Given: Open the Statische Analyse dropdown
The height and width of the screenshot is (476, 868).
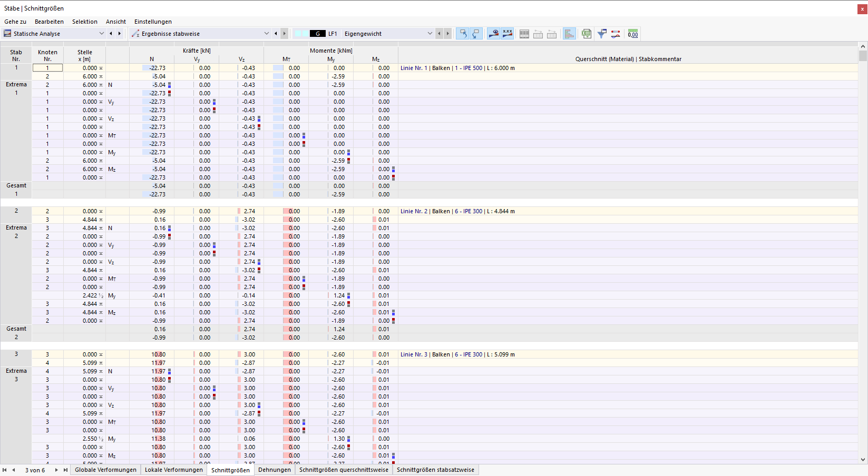Looking at the screenshot, I should [x=102, y=34].
